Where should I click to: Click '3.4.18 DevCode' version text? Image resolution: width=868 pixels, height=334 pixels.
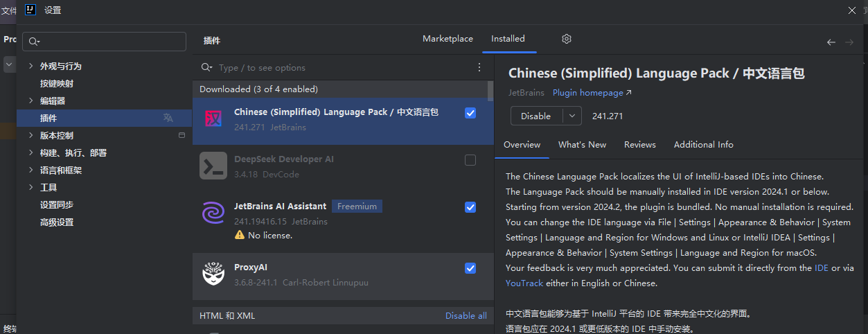(x=267, y=175)
